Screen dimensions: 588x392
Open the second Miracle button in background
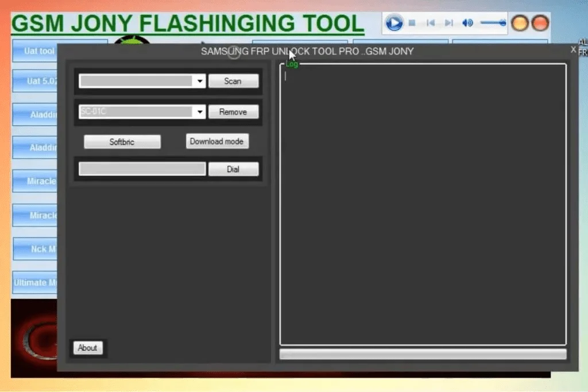[x=35, y=215]
